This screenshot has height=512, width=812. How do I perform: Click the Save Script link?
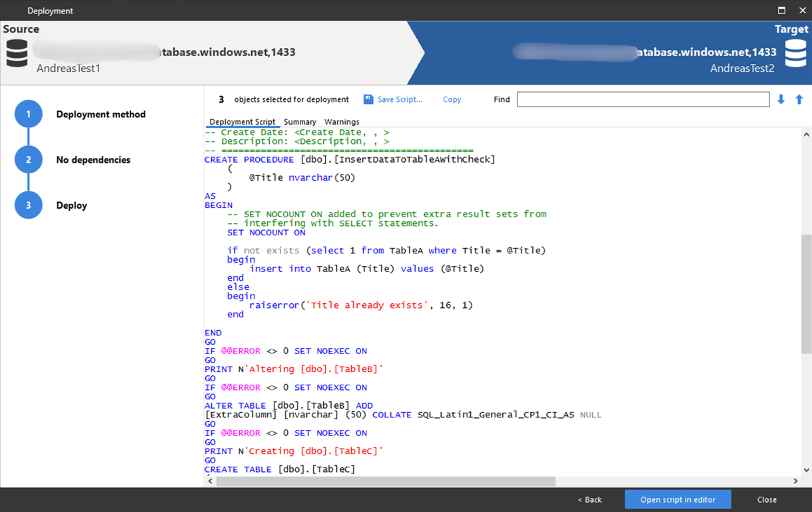coord(400,99)
